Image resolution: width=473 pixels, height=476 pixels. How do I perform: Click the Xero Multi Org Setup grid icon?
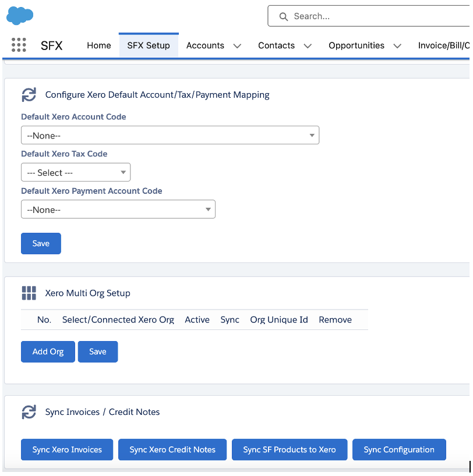(x=29, y=293)
